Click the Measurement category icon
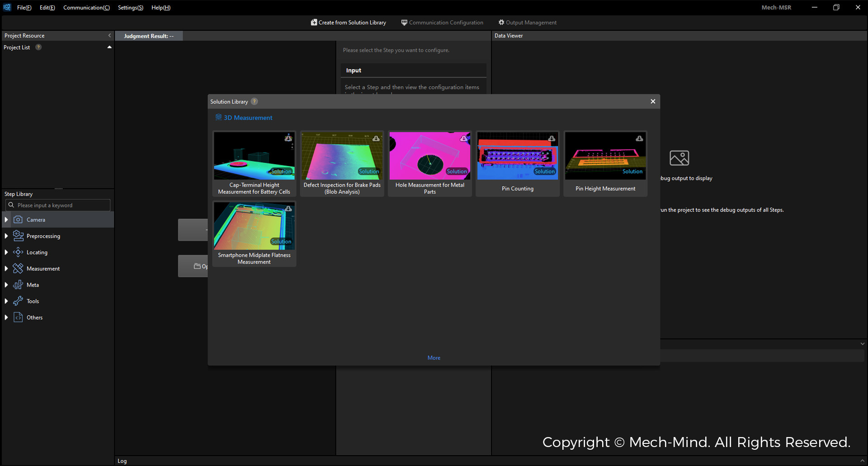 pos(18,268)
